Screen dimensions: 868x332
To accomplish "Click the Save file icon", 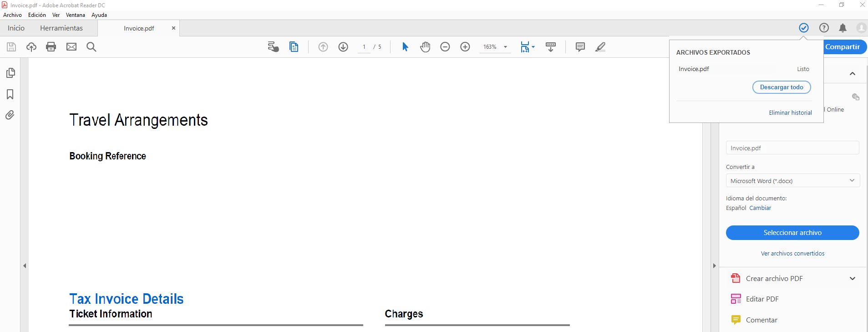I will click(11, 47).
